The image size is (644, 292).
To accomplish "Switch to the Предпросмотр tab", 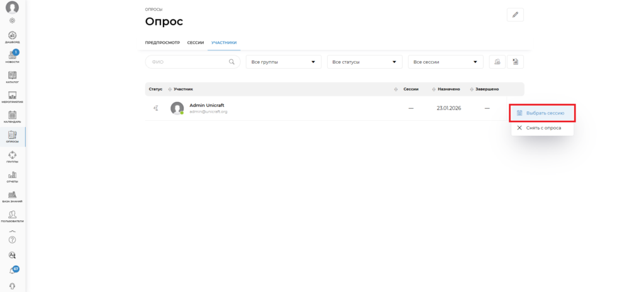I will coord(163,43).
